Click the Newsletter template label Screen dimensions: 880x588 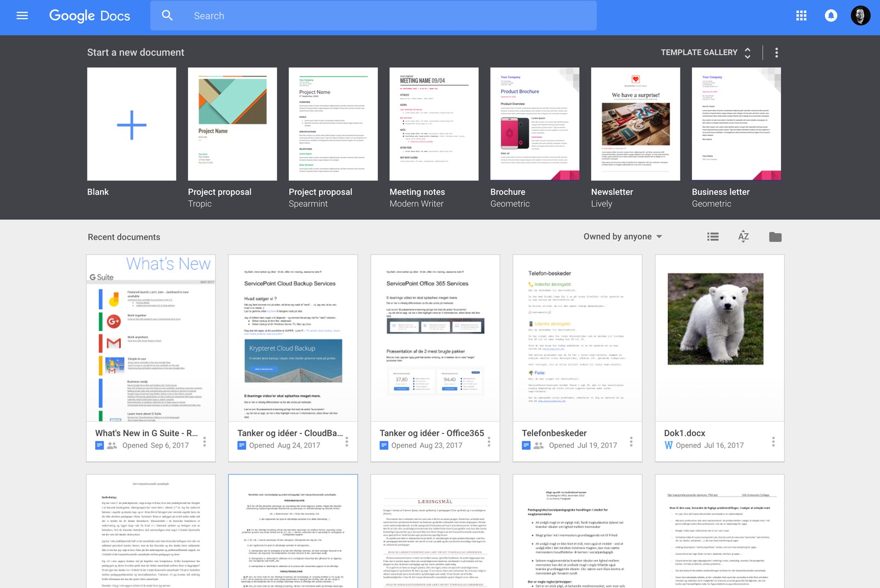point(612,192)
